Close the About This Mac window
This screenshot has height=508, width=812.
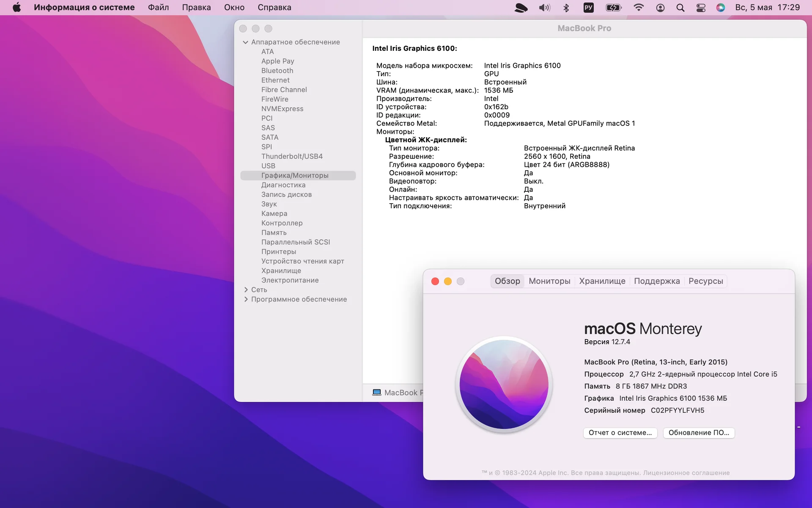(x=435, y=282)
